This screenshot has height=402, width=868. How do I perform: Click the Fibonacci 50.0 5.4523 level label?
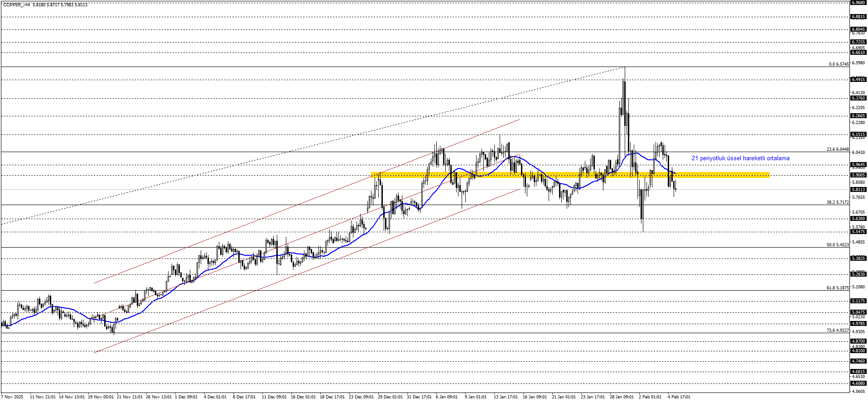(x=837, y=245)
